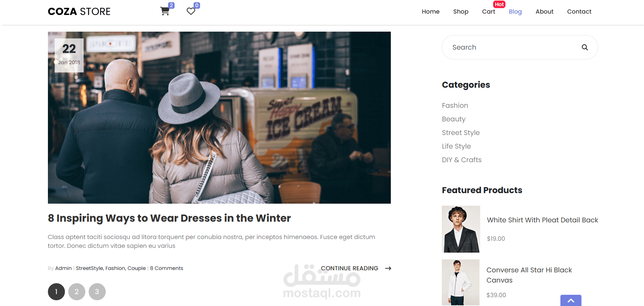Screen dimensions: 644x306
Task: Open post '8 Inspiring Ways to Wear Dresses'
Action: coord(169,218)
